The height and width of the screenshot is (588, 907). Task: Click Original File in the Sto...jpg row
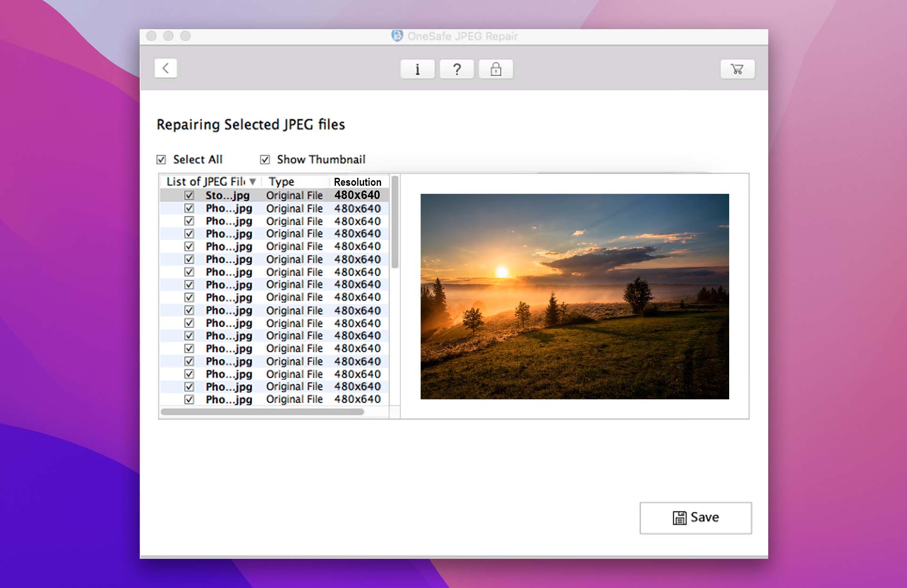294,195
